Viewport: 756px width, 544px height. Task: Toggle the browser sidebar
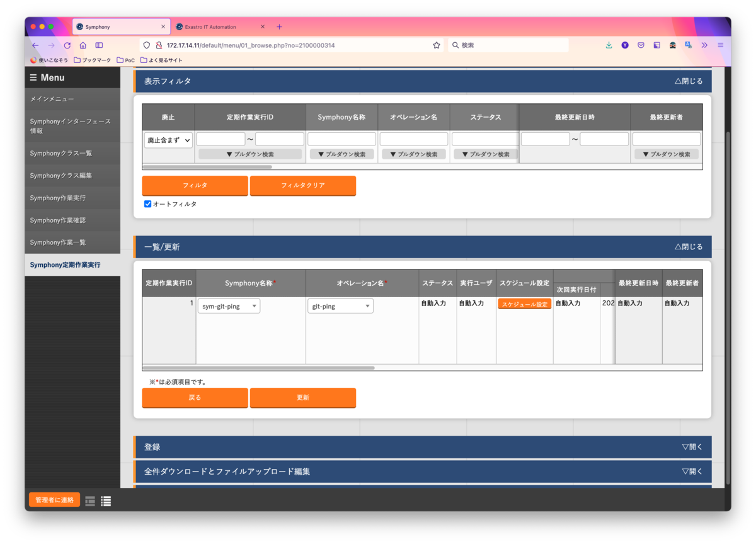[x=99, y=45]
